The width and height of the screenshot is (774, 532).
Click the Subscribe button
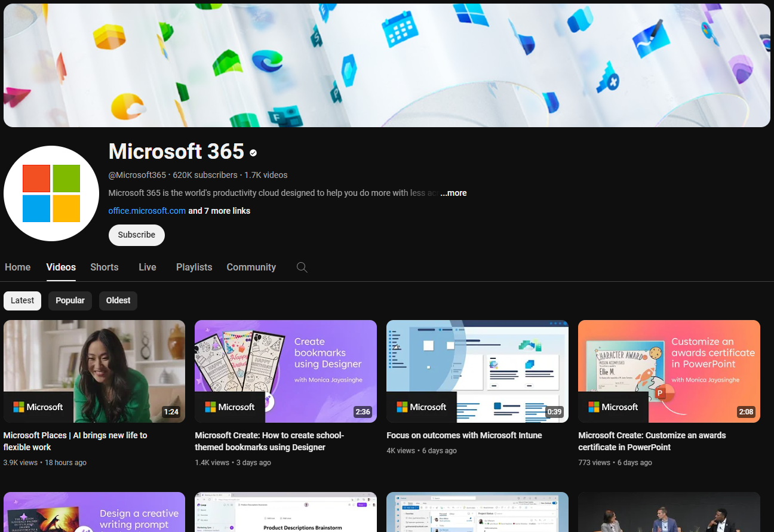[136, 235]
